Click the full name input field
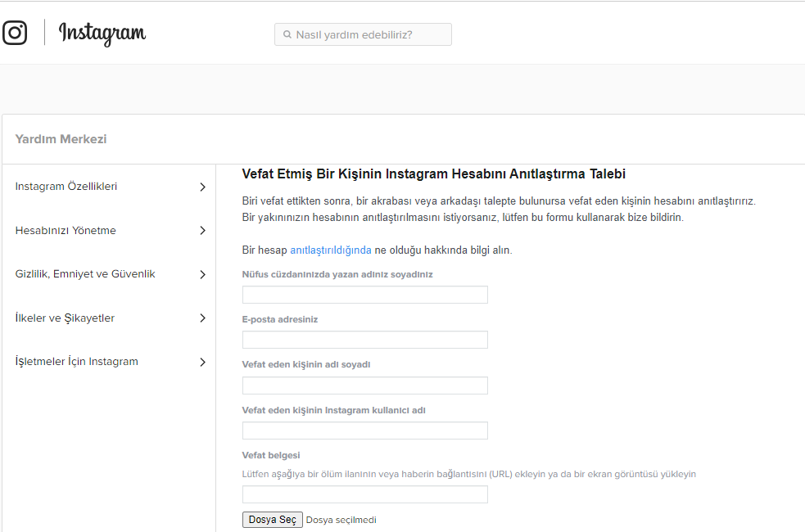Image resolution: width=805 pixels, height=532 pixels. pos(364,295)
